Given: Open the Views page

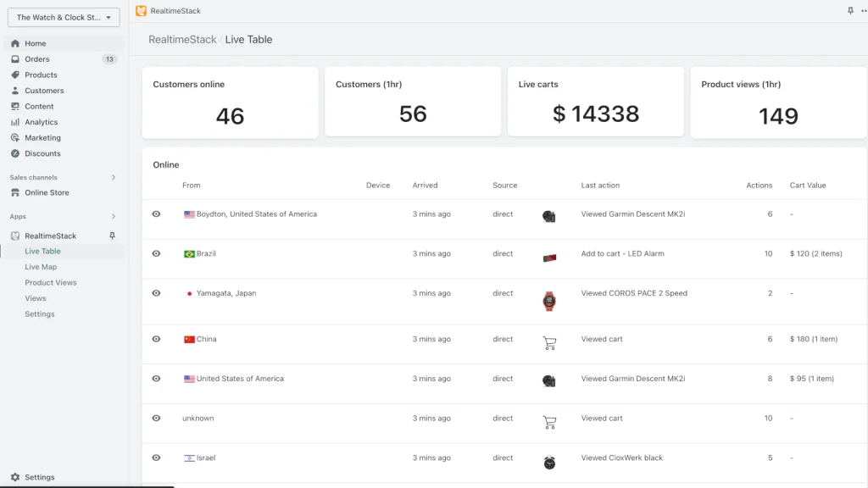Looking at the screenshot, I should tap(36, 298).
